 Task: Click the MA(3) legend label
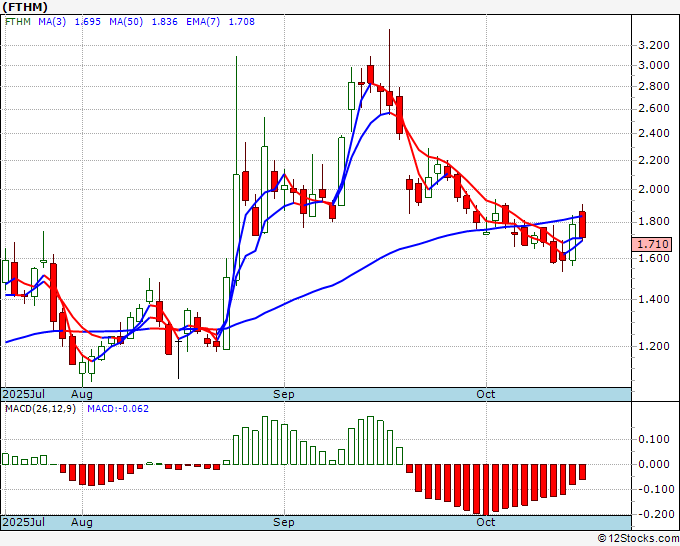coord(52,22)
